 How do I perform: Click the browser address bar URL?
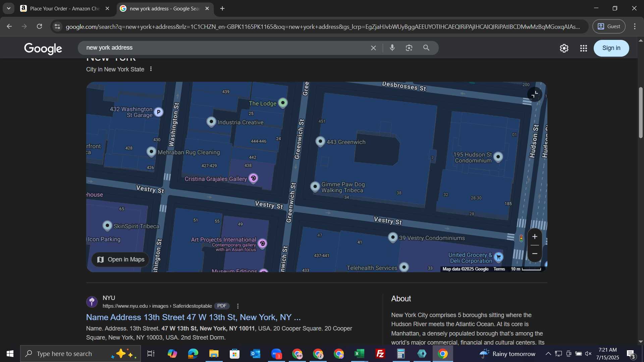pos(323,26)
